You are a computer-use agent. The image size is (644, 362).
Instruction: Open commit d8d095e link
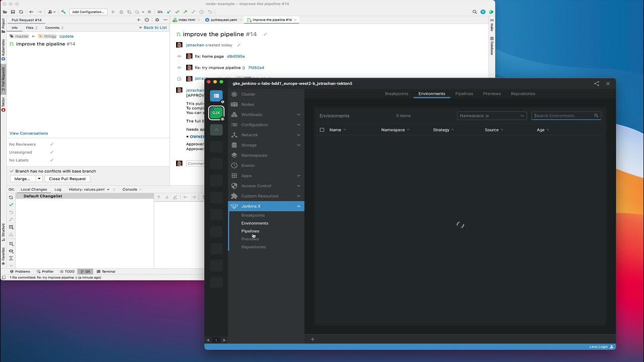click(235, 56)
